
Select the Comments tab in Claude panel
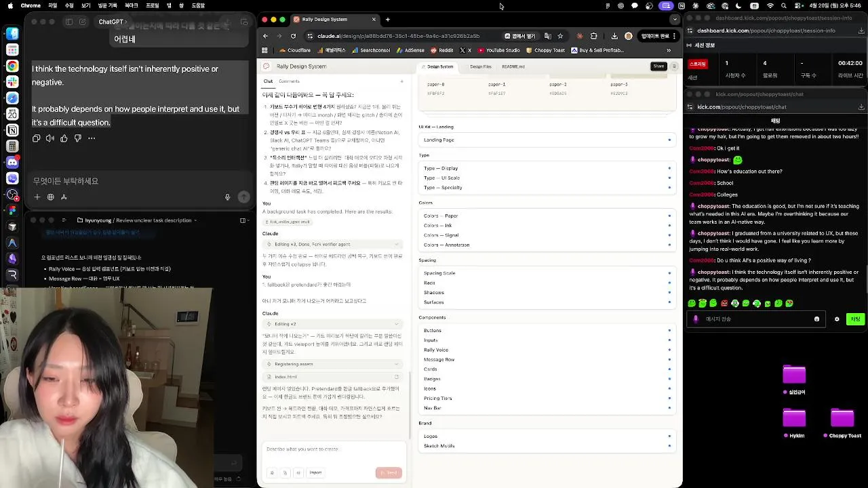click(289, 81)
